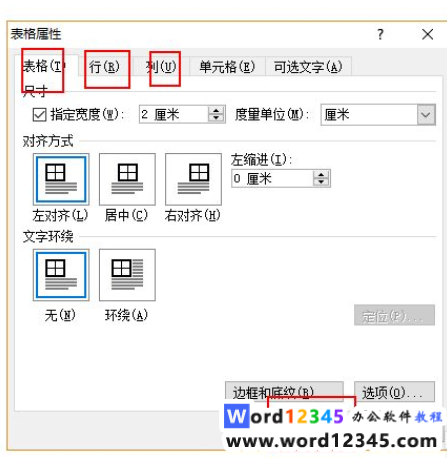This screenshot has height=458, width=447.
Task: Choose the around (环绕) text wrapping icon
Action: (x=127, y=275)
